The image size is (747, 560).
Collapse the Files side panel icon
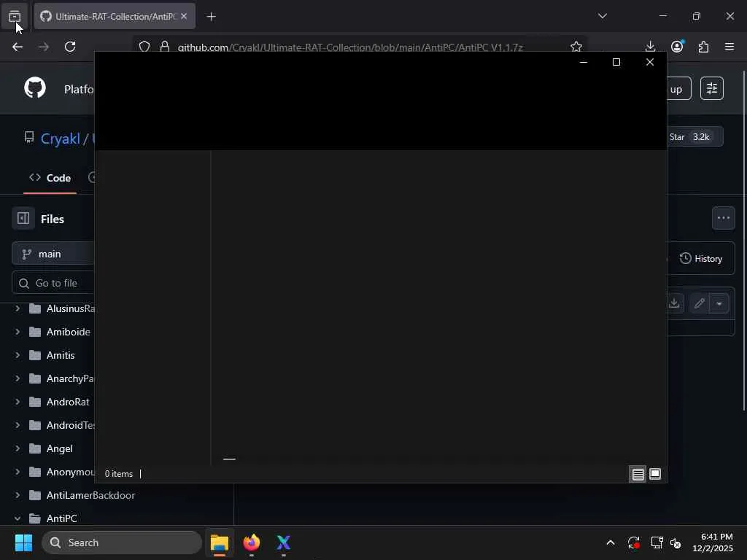[x=23, y=219]
